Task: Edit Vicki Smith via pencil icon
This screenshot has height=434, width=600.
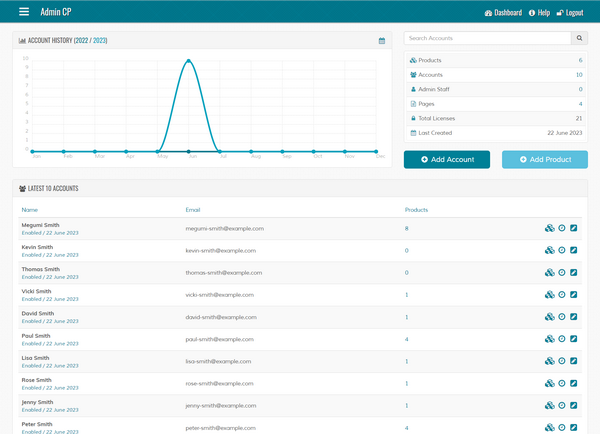Action: [x=573, y=295]
